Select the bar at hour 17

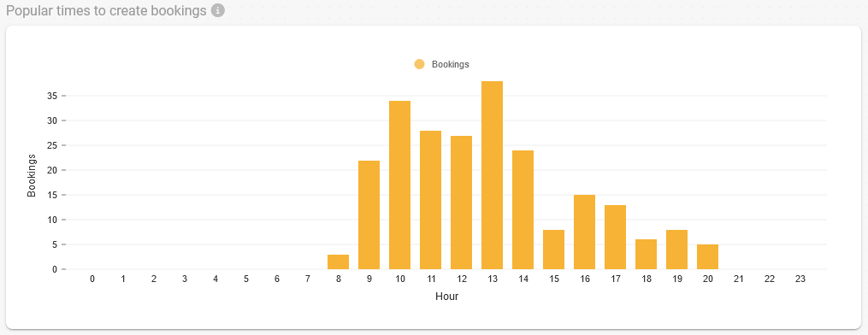pyautogui.click(x=615, y=238)
